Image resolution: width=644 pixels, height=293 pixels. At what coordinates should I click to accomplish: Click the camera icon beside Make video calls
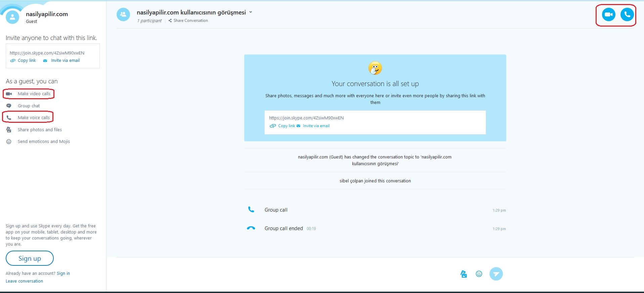tap(9, 94)
